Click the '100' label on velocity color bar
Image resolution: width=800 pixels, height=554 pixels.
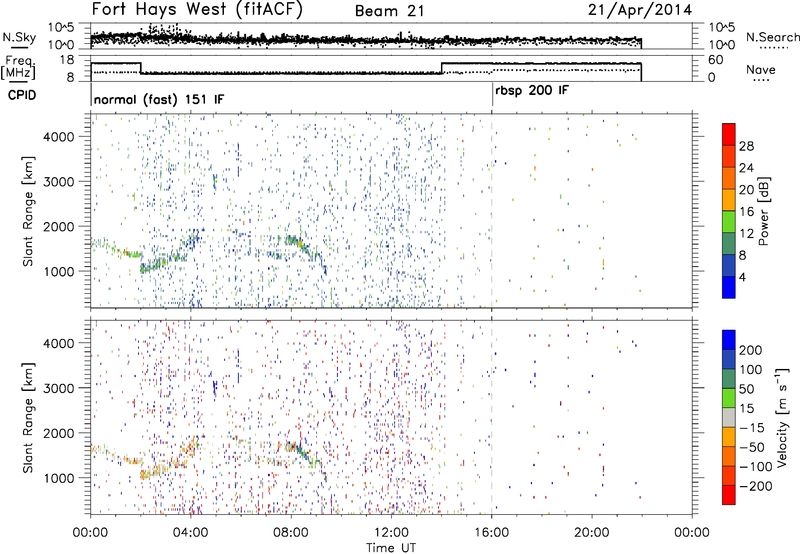click(x=750, y=369)
